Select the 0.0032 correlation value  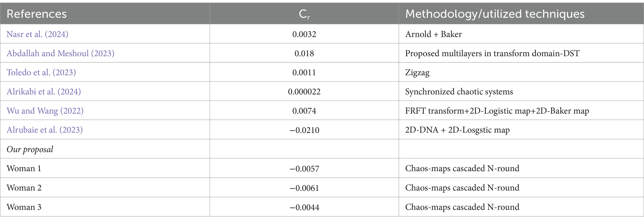coord(304,34)
